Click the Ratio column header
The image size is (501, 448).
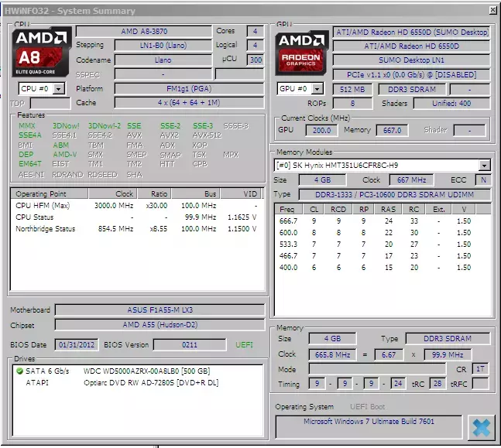coord(154,194)
